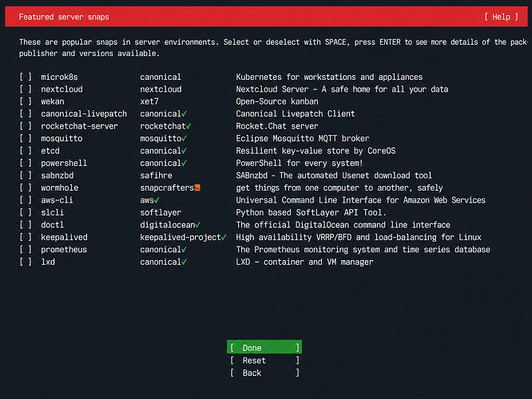The height and width of the screenshot is (399, 532).
Task: Select the sabnzbd snap description text
Action: (334, 176)
